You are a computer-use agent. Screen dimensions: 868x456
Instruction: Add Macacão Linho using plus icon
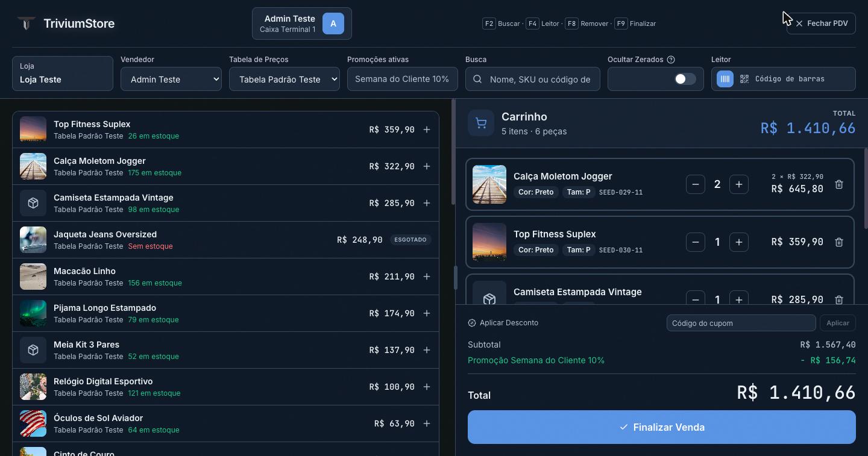(427, 276)
